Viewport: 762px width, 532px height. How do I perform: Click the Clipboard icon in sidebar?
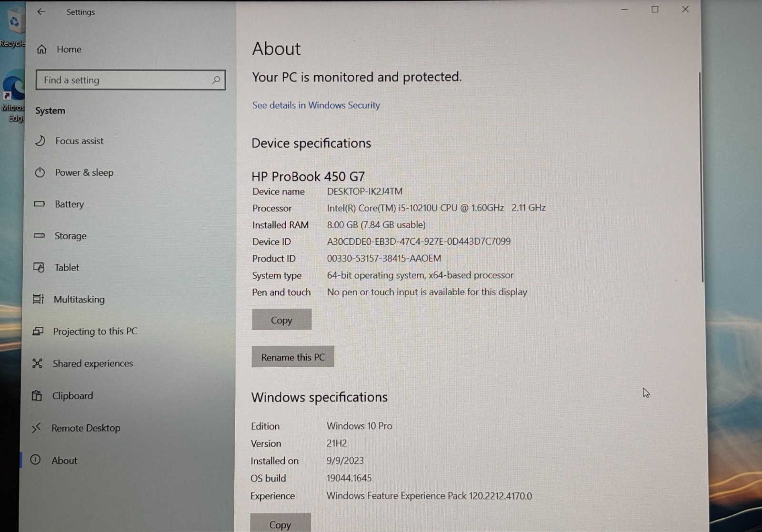point(37,395)
